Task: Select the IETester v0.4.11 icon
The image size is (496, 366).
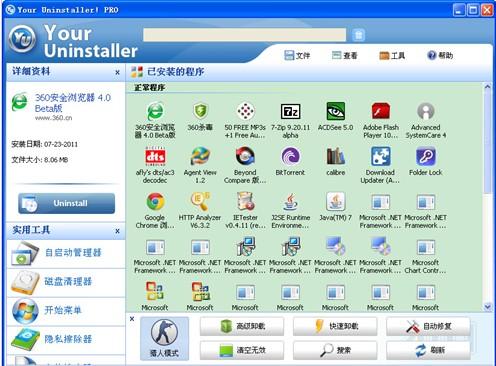Action: (245, 201)
